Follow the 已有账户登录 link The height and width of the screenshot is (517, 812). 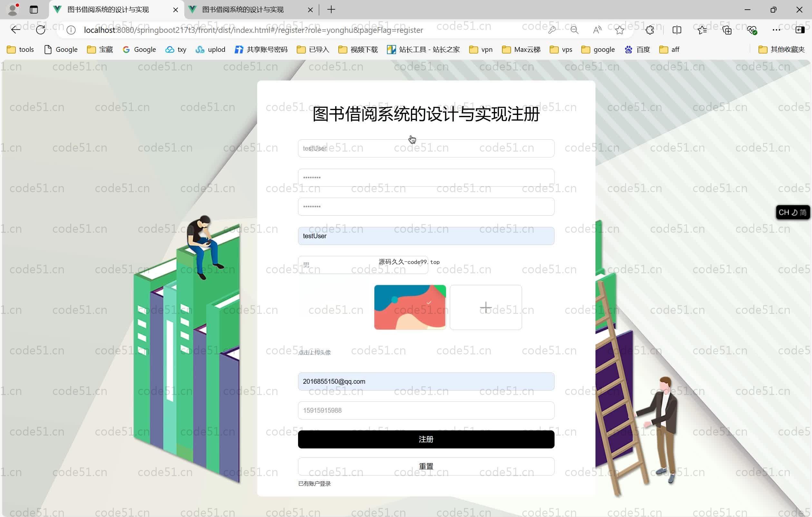tap(314, 483)
